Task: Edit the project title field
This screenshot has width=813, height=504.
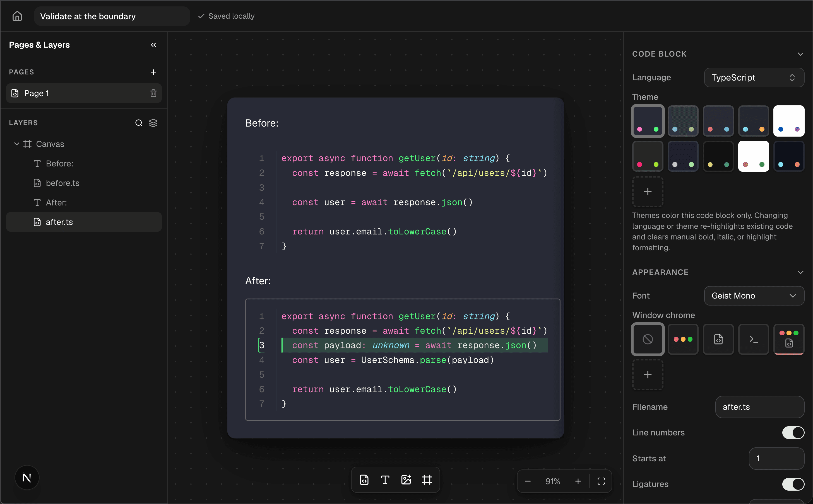Action: pyautogui.click(x=112, y=16)
